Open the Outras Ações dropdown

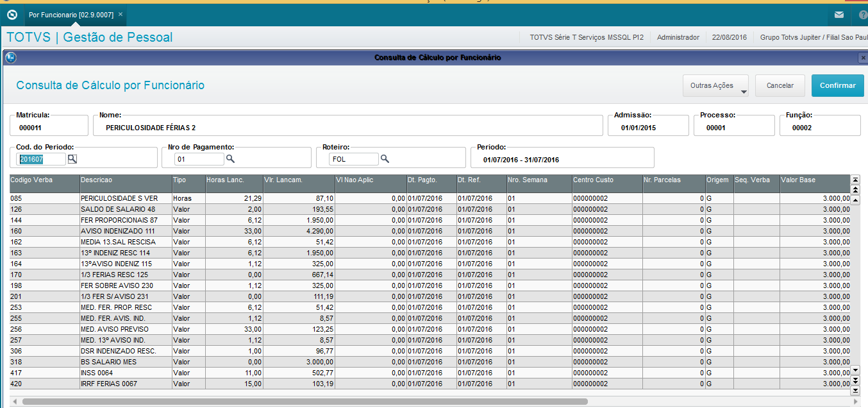point(716,85)
